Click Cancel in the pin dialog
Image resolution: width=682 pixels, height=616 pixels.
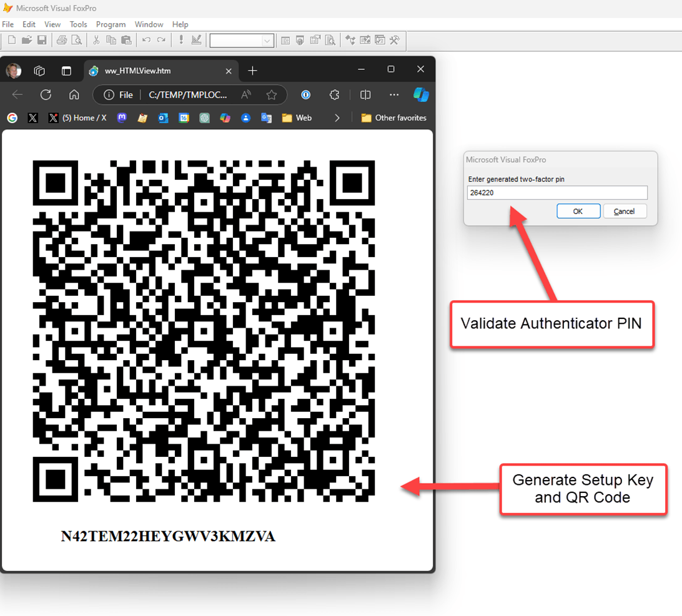click(624, 211)
